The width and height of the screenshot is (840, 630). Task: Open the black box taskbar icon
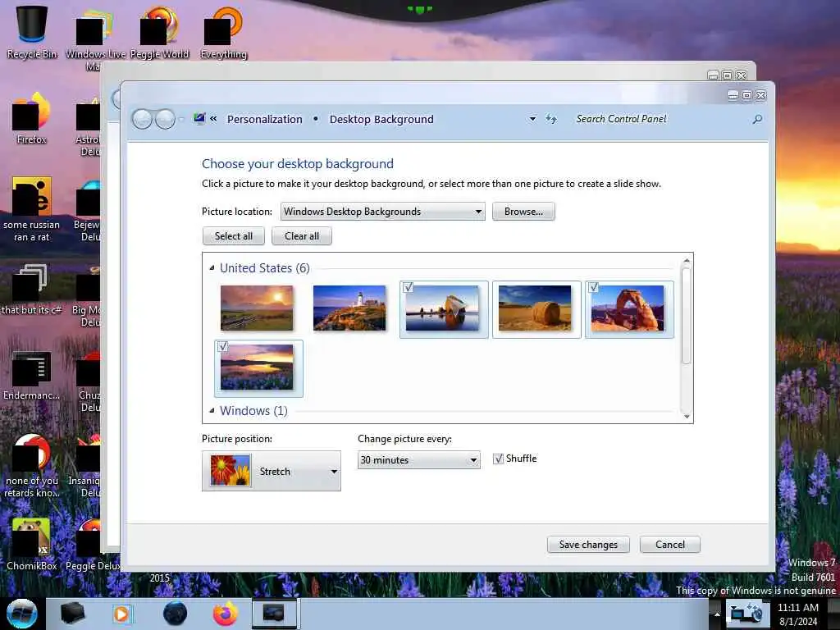[x=72, y=614]
